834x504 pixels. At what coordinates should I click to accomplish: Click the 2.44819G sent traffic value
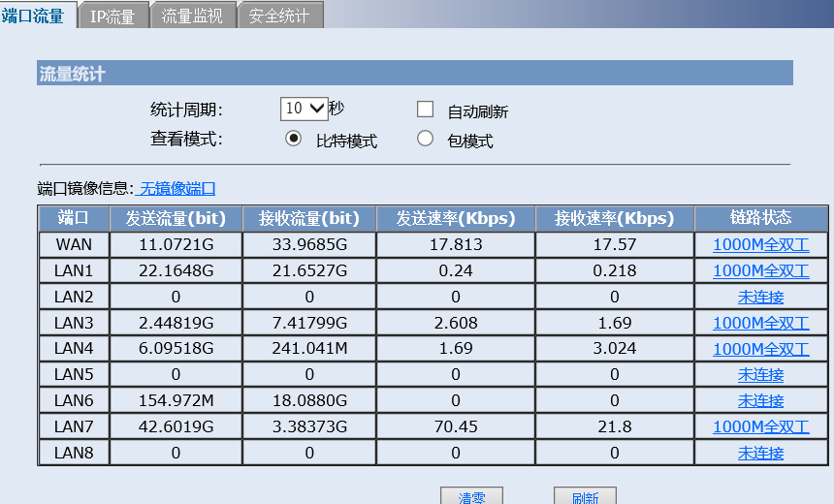pyautogui.click(x=176, y=323)
